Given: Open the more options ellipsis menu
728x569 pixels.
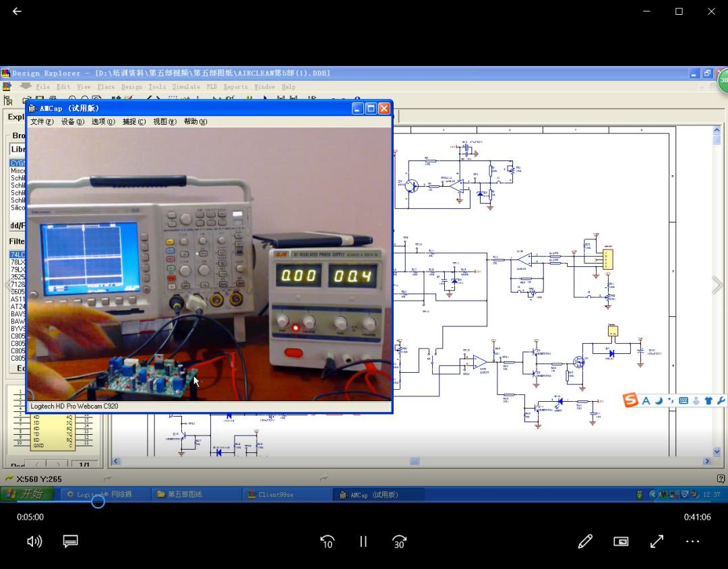Looking at the screenshot, I should 692,541.
